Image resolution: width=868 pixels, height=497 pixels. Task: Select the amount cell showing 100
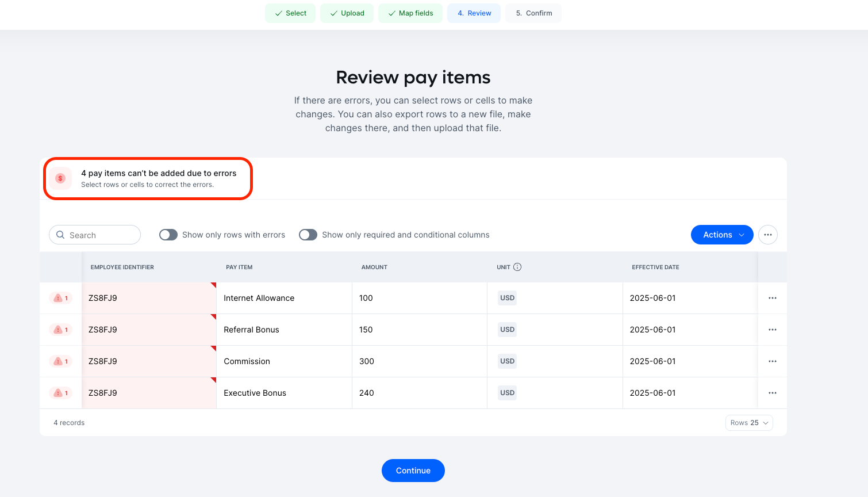420,298
